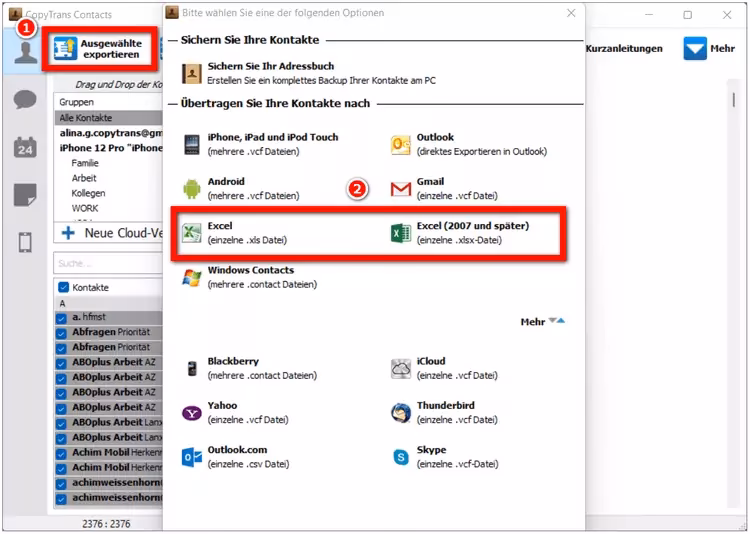Open the calendar icon in left sidebar

tap(25, 147)
